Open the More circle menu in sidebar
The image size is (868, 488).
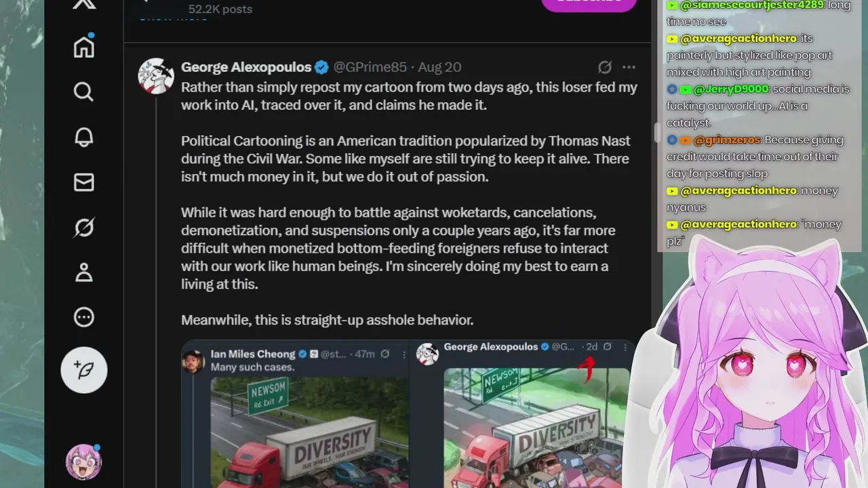tap(84, 317)
